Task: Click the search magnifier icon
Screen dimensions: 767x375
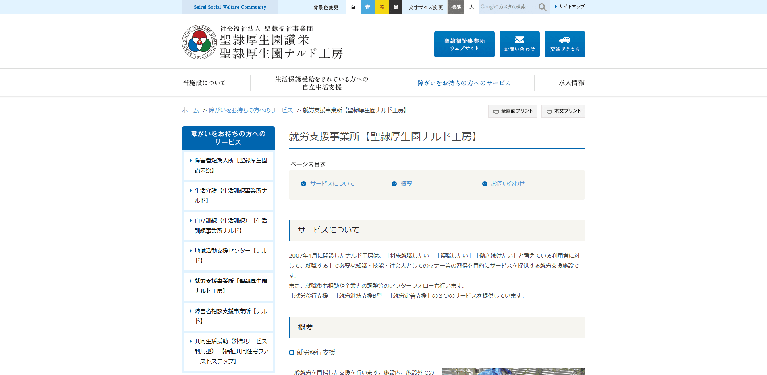Action: pyautogui.click(x=542, y=7)
